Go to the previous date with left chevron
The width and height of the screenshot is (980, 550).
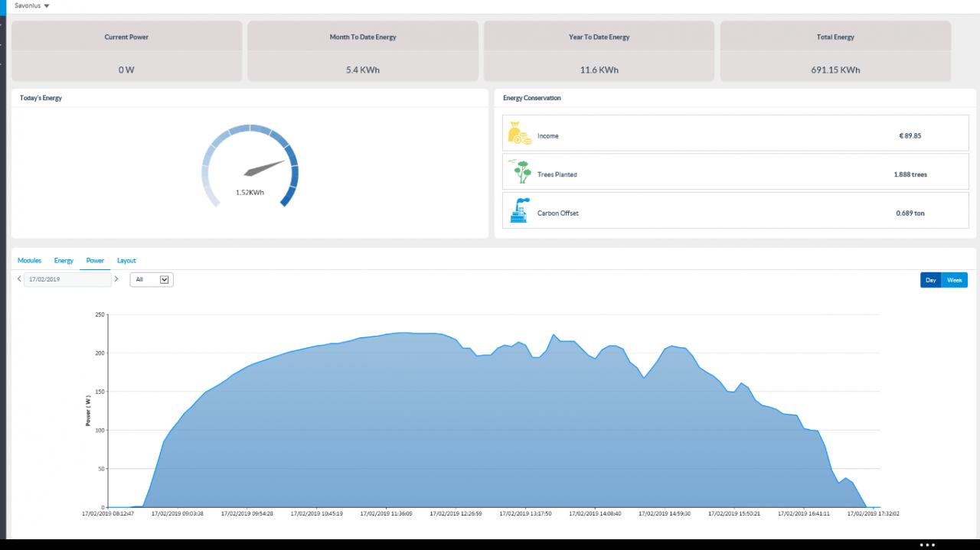click(x=19, y=279)
